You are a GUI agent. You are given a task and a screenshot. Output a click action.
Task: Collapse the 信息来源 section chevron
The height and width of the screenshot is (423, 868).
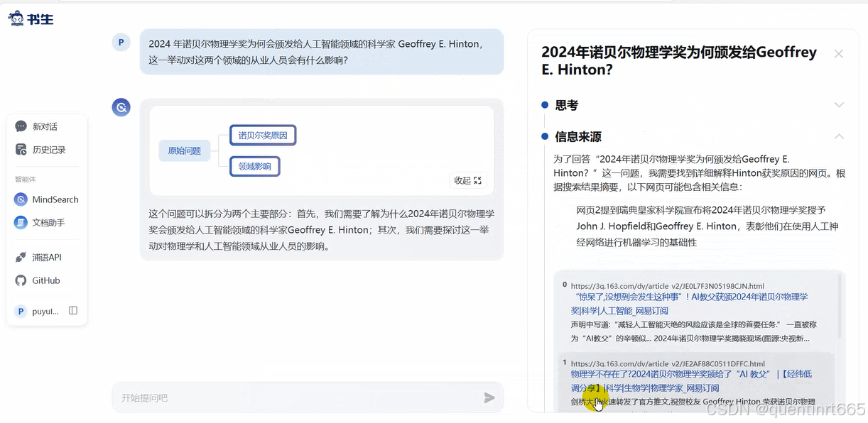click(x=839, y=136)
